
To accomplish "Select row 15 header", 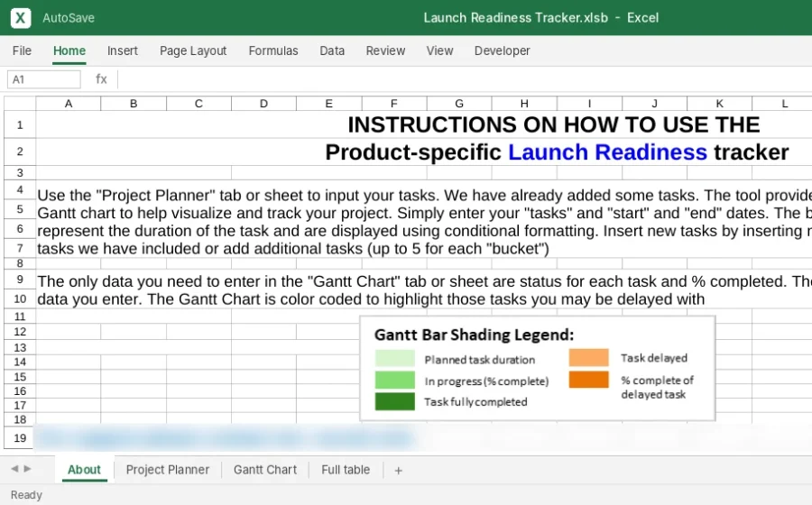I will tap(20, 377).
